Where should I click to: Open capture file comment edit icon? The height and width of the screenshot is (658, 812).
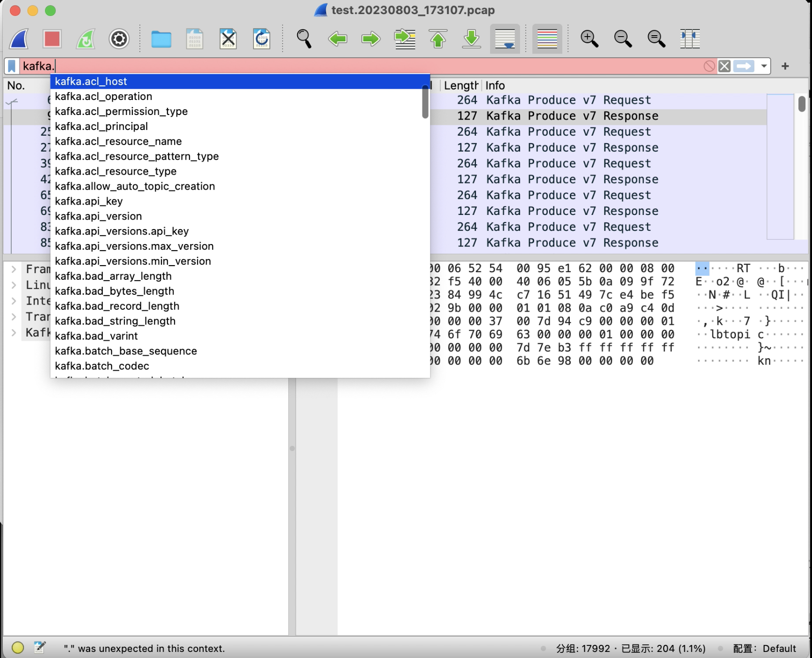click(40, 648)
